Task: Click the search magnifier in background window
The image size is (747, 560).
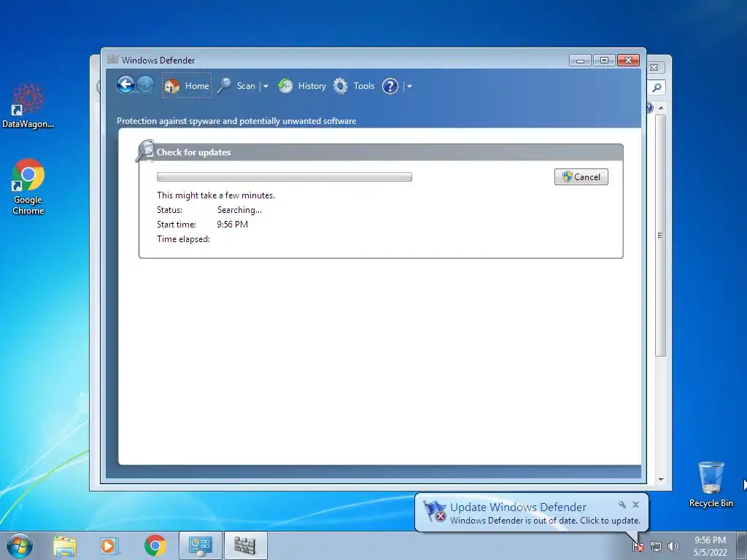Action: (657, 87)
